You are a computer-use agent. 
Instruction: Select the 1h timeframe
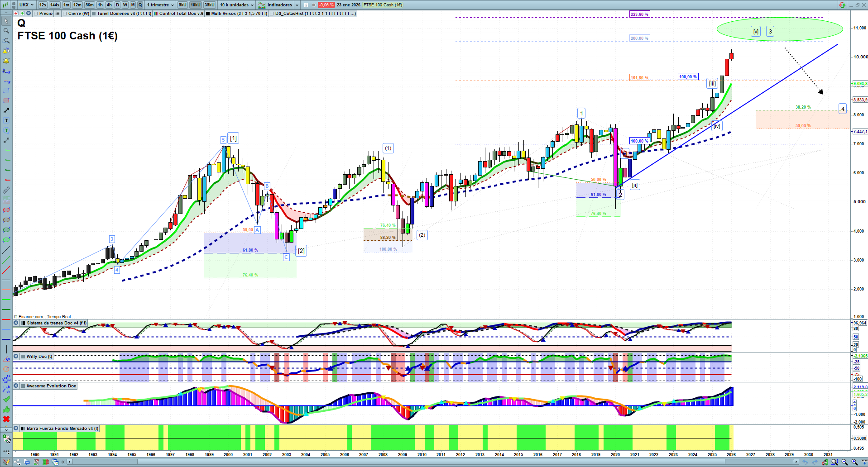pos(101,5)
